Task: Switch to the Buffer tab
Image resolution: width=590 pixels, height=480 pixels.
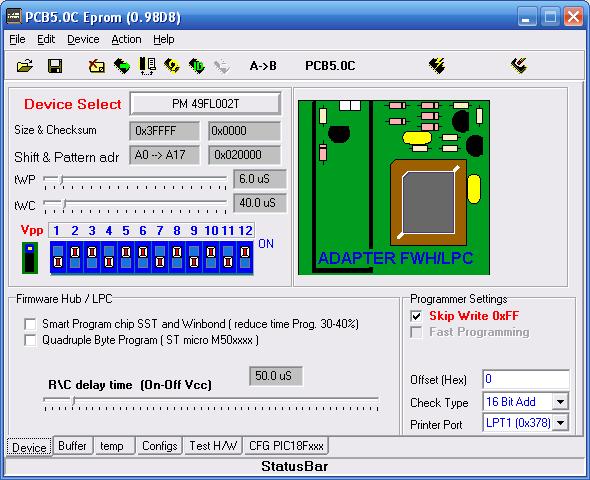Action: pyautogui.click(x=72, y=446)
